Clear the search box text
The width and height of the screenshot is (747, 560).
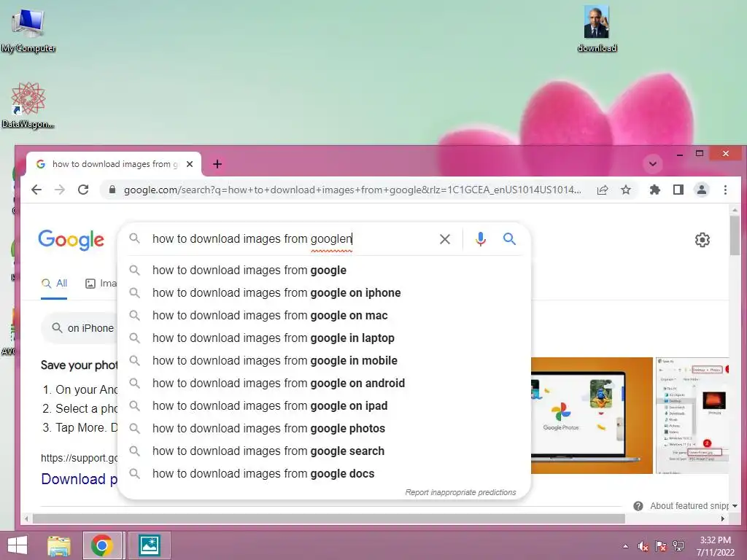444,239
